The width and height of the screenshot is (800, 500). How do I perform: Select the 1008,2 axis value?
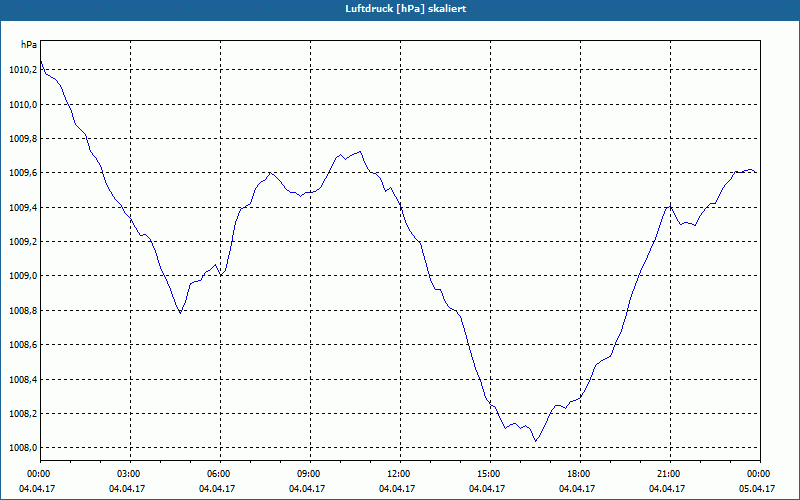(x=23, y=414)
